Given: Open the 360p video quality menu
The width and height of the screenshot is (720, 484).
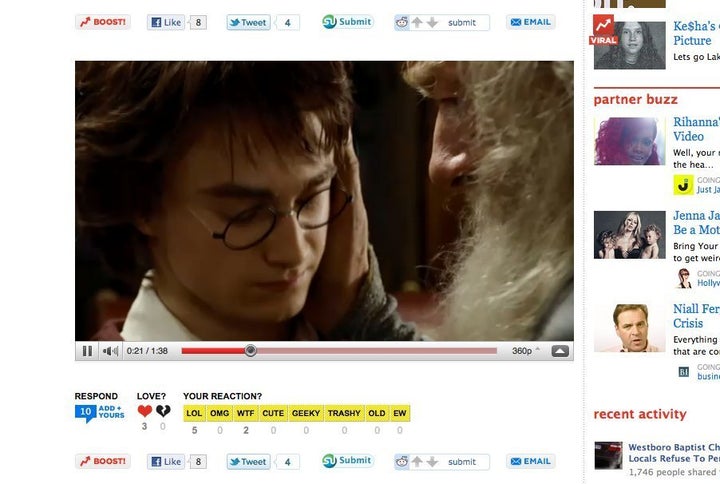Looking at the screenshot, I should [525, 351].
